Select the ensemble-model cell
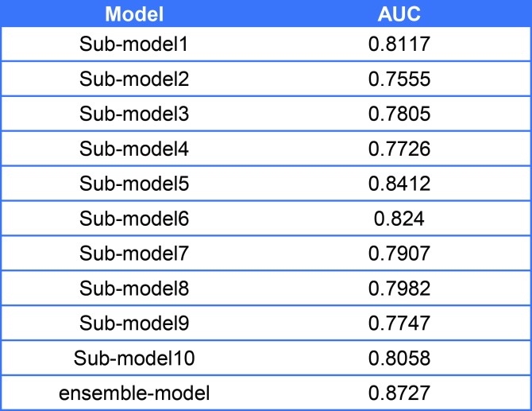Screen dimensions: 532x411 point(133,393)
